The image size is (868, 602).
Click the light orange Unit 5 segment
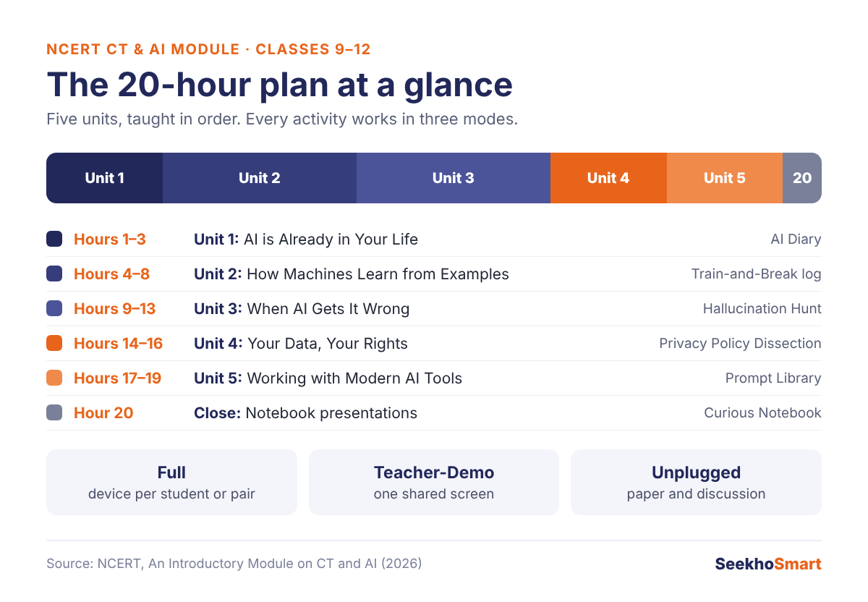pyautogui.click(x=725, y=178)
